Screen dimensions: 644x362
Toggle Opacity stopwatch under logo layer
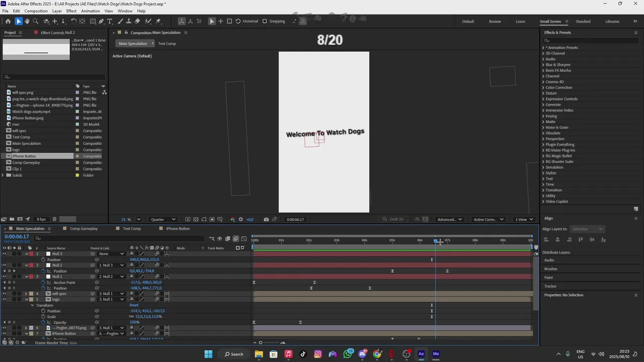coord(43,322)
